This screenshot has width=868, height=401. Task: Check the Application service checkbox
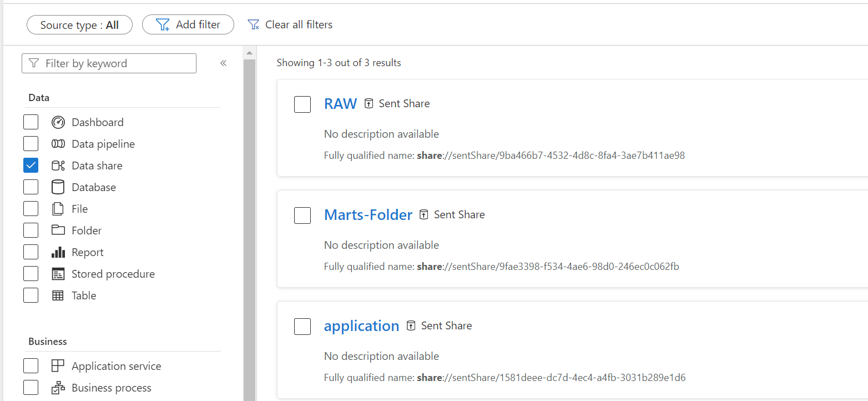pos(31,366)
